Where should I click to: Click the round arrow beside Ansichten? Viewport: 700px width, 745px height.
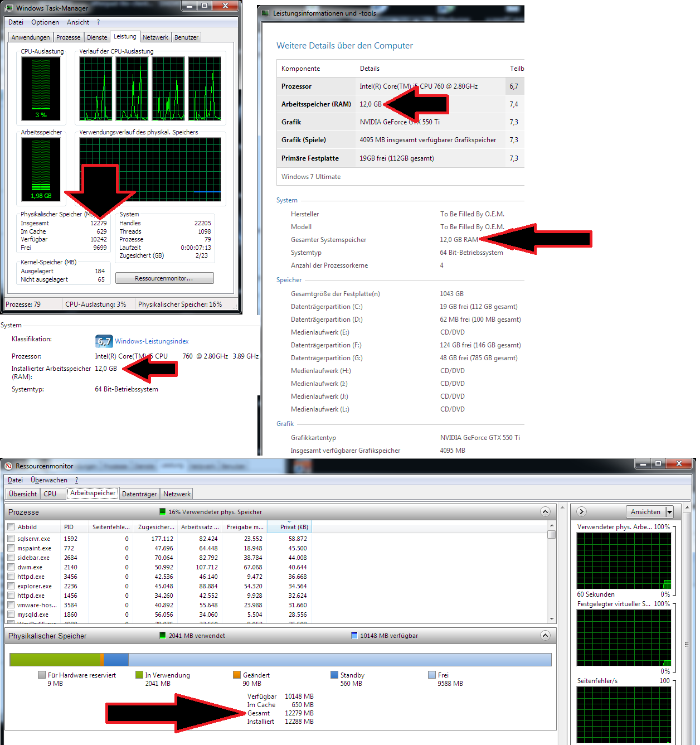point(581,511)
